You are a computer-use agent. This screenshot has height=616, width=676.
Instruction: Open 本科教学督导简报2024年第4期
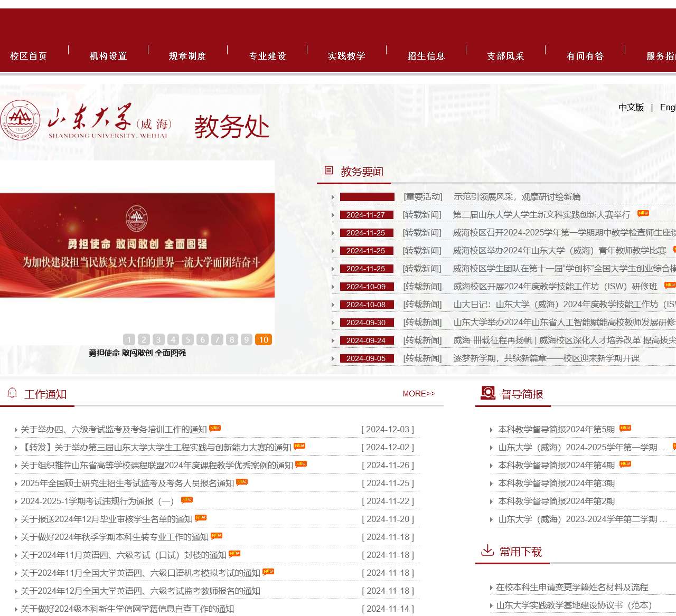point(557,465)
